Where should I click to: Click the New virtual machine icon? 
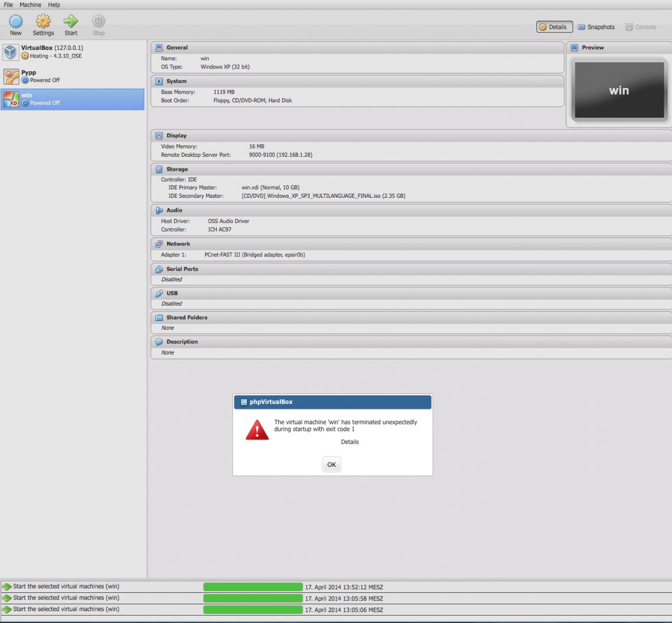(x=16, y=21)
